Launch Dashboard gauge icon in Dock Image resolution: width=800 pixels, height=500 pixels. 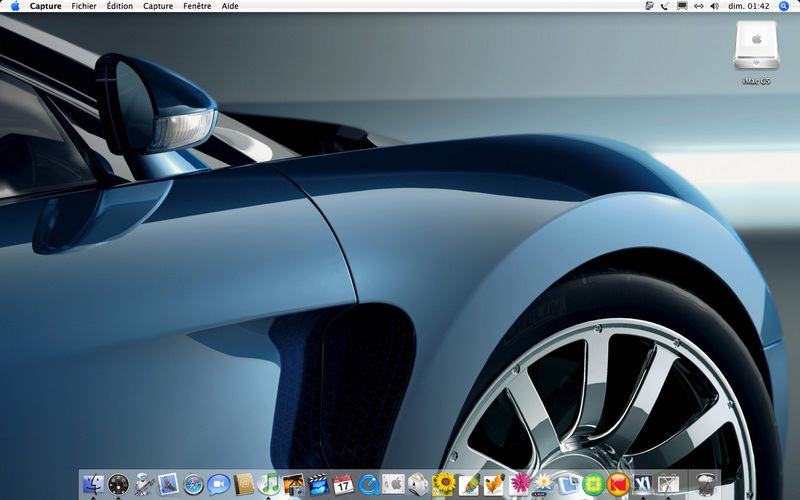(x=118, y=484)
